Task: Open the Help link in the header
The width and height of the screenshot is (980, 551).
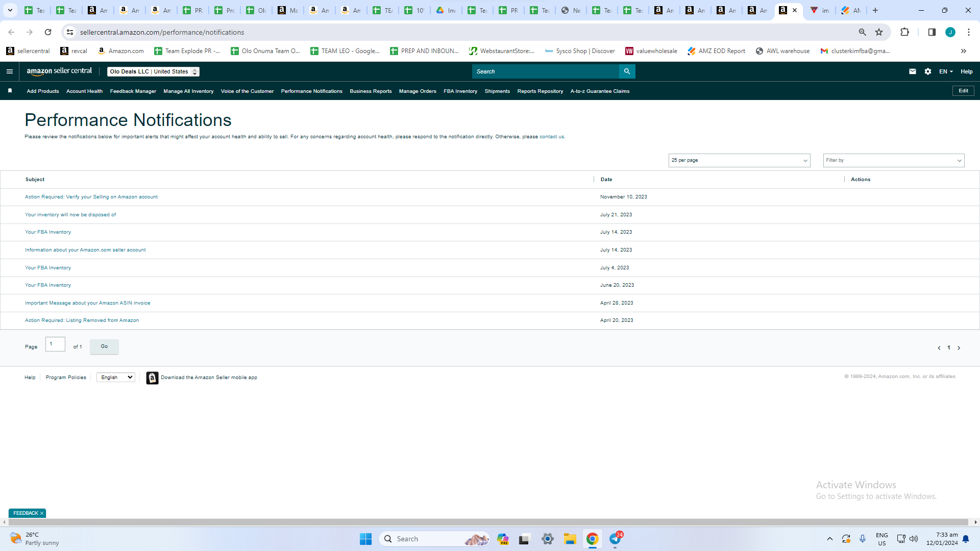Action: tap(966, 71)
